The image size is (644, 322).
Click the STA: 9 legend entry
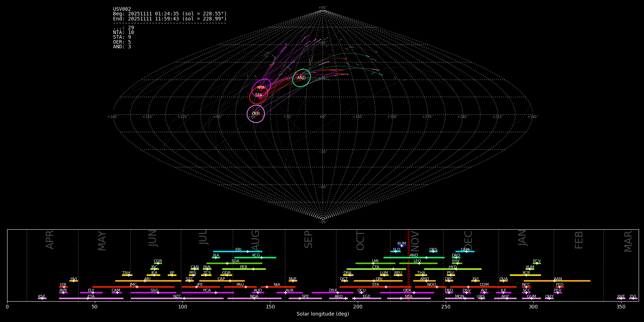(122, 37)
